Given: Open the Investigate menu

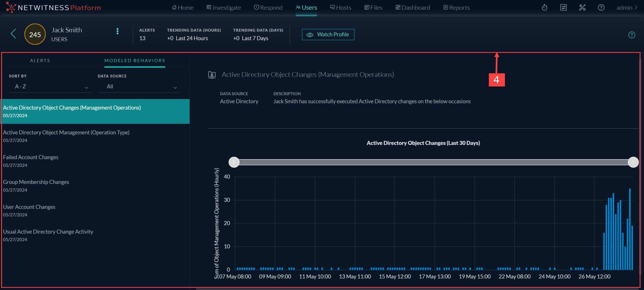Looking at the screenshot, I should tap(224, 8).
